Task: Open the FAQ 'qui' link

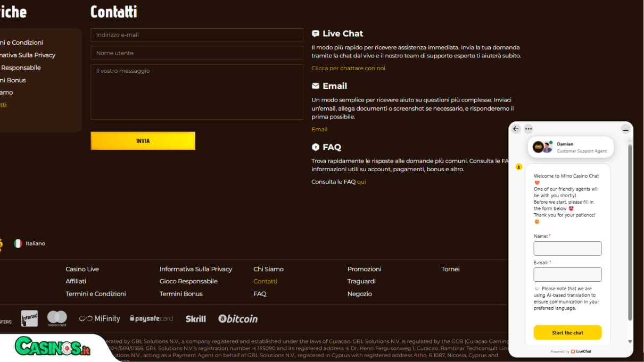Action: click(x=361, y=182)
